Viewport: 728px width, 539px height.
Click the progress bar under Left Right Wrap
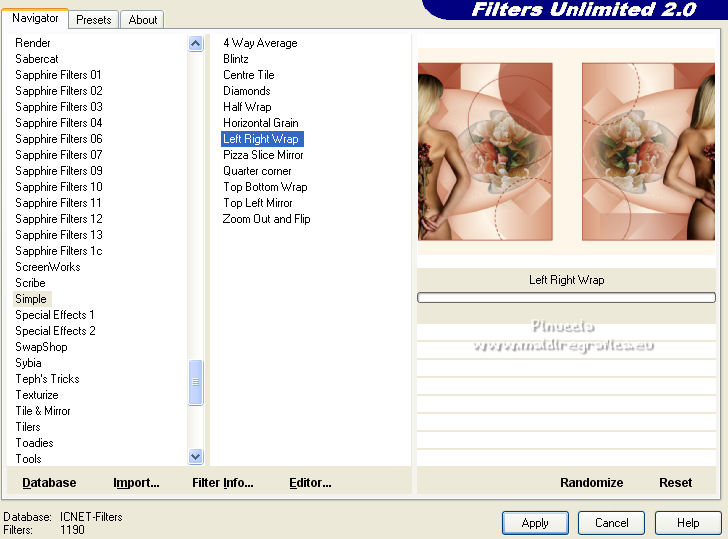pos(566,298)
